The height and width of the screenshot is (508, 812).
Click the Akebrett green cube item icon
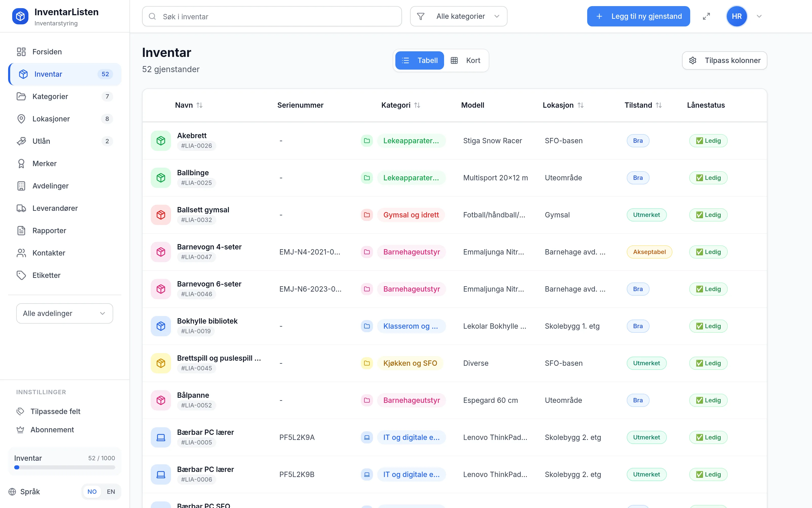pos(161,140)
